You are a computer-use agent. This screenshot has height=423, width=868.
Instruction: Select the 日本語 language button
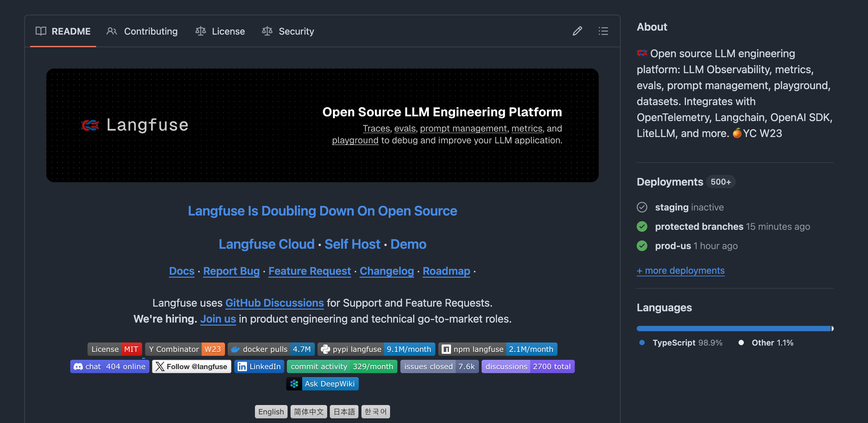coord(344,412)
